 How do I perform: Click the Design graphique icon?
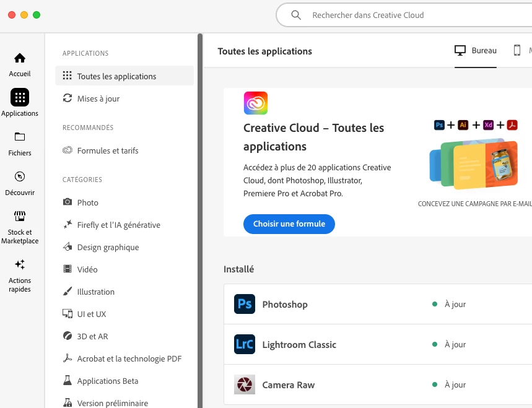pos(67,246)
